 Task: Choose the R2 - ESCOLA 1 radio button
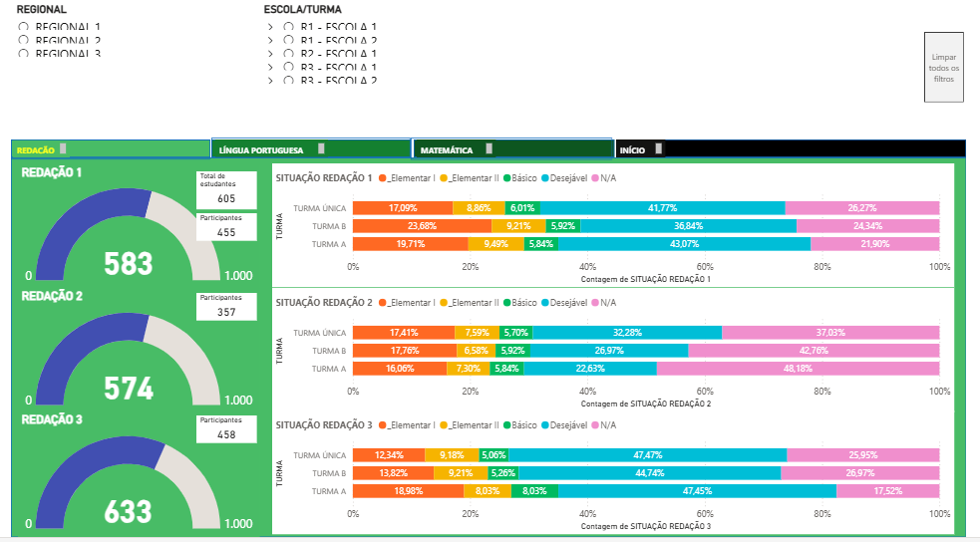(x=288, y=54)
